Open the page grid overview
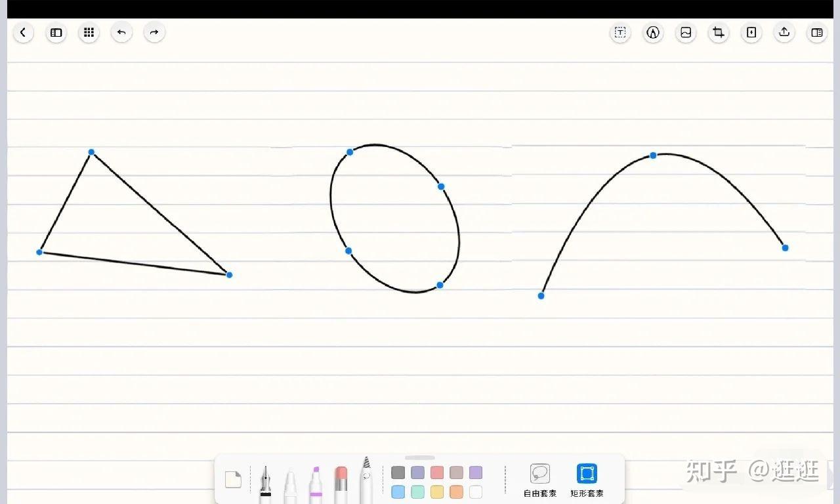Image resolution: width=840 pixels, height=504 pixels. click(89, 32)
